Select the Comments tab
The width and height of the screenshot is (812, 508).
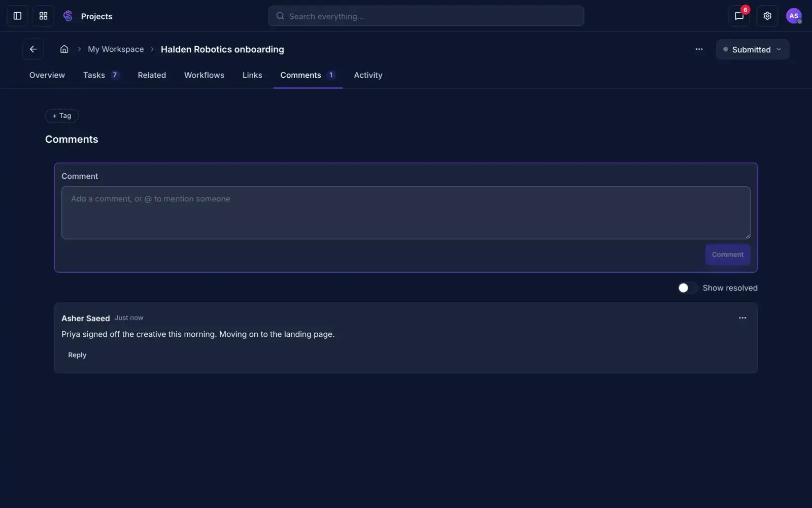pyautogui.click(x=308, y=75)
